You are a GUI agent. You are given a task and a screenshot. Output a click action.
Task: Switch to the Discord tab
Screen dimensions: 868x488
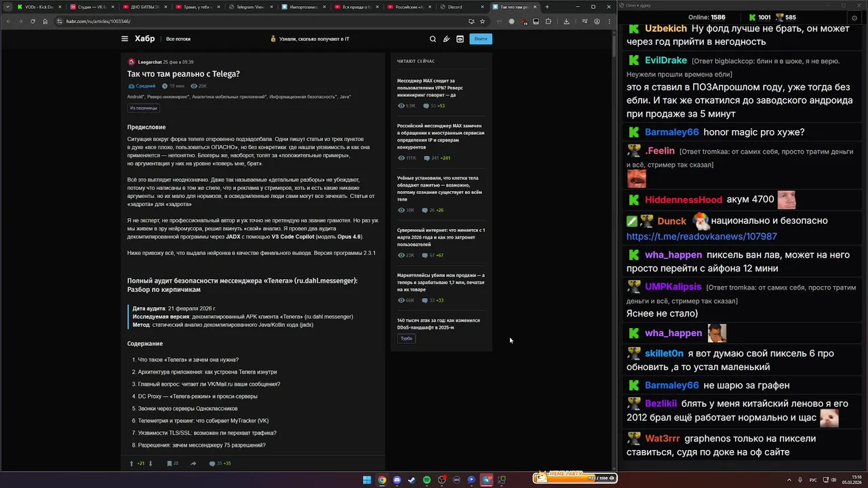(462, 7)
